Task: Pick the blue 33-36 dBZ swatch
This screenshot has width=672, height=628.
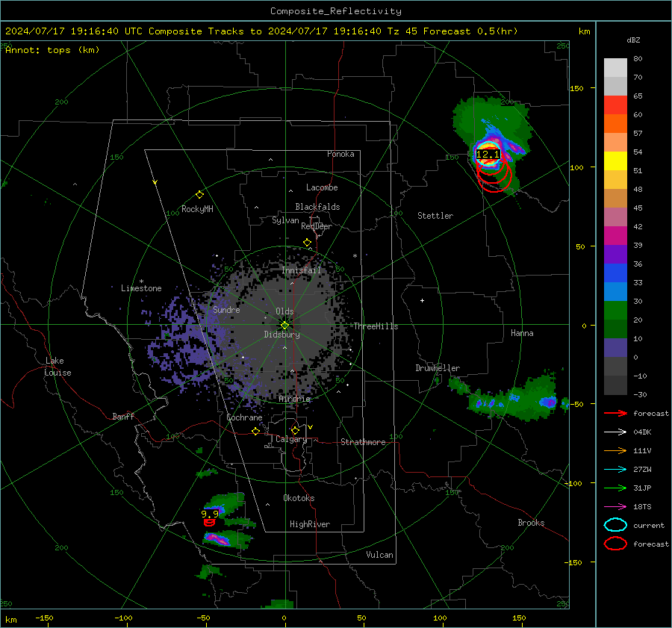Action: (615, 273)
